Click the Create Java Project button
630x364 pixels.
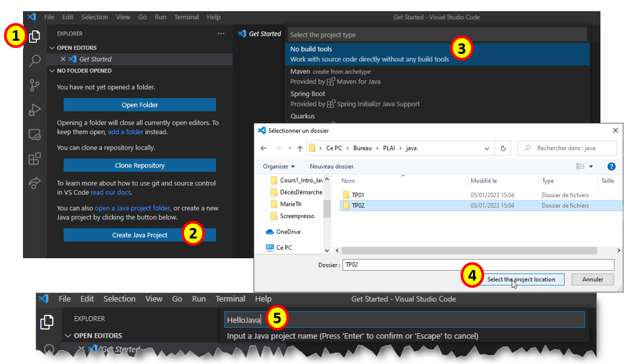pyautogui.click(x=139, y=235)
